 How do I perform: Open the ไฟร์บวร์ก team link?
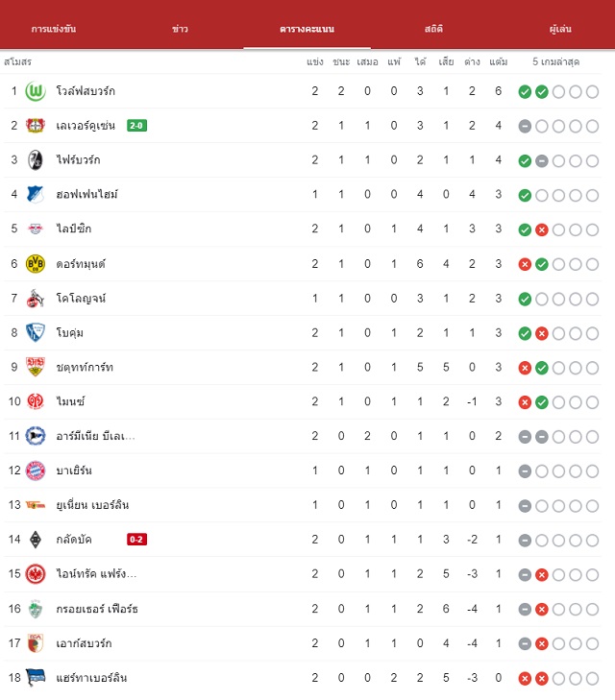pyautogui.click(x=78, y=159)
